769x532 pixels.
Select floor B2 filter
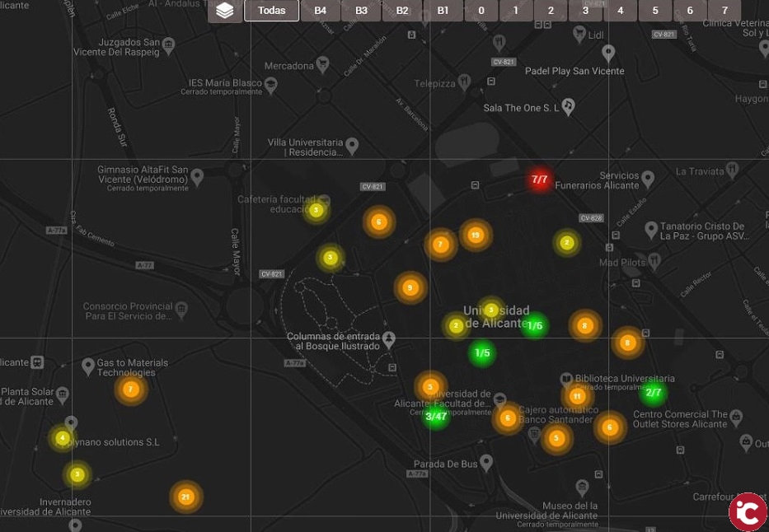(x=402, y=11)
